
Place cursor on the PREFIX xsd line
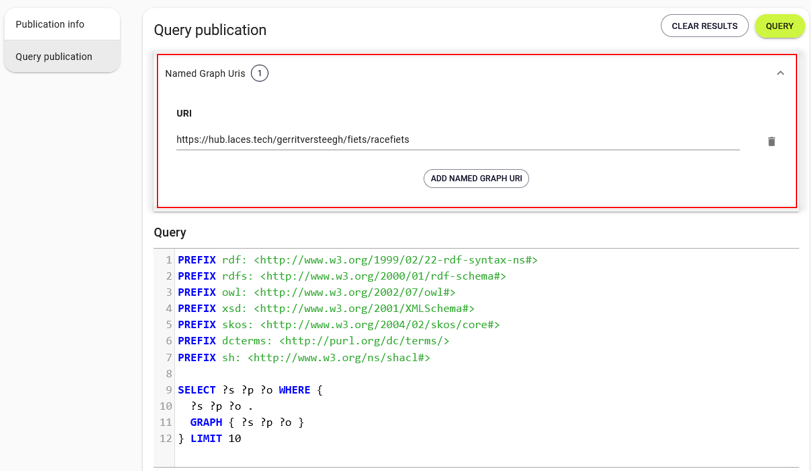pyautogui.click(x=326, y=309)
